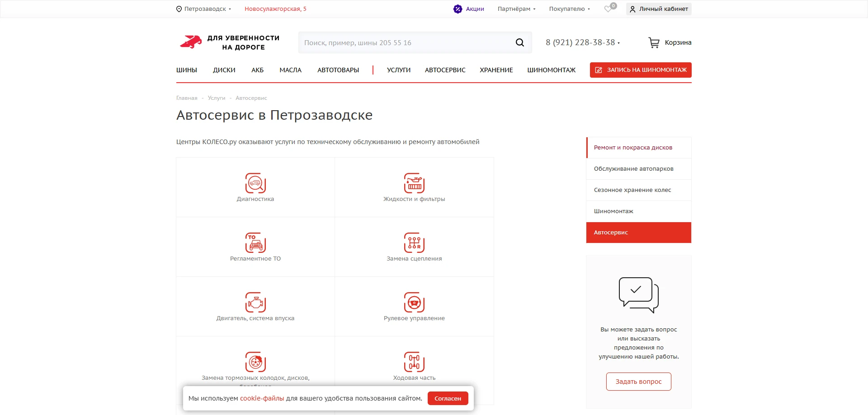This screenshot has height=415, width=868.
Task: Click the Жидкости и фильтры oil icon
Action: [x=414, y=183]
